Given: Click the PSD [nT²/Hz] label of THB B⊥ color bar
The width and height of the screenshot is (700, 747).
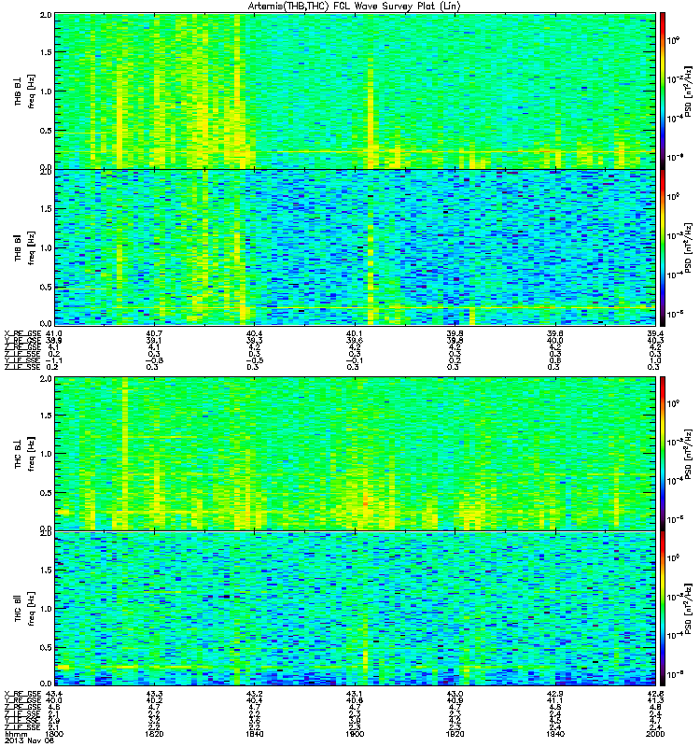Looking at the screenshot, I should (688, 91).
